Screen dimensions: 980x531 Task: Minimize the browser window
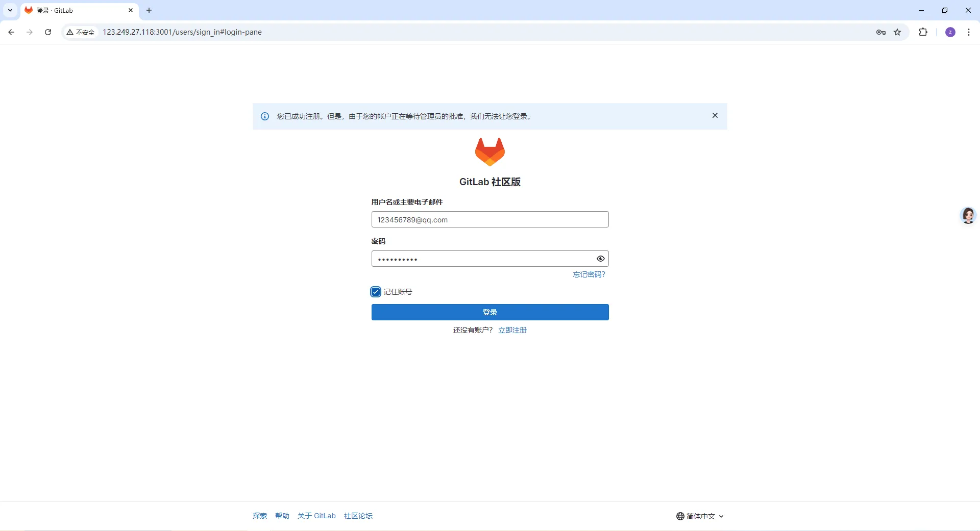921,10
